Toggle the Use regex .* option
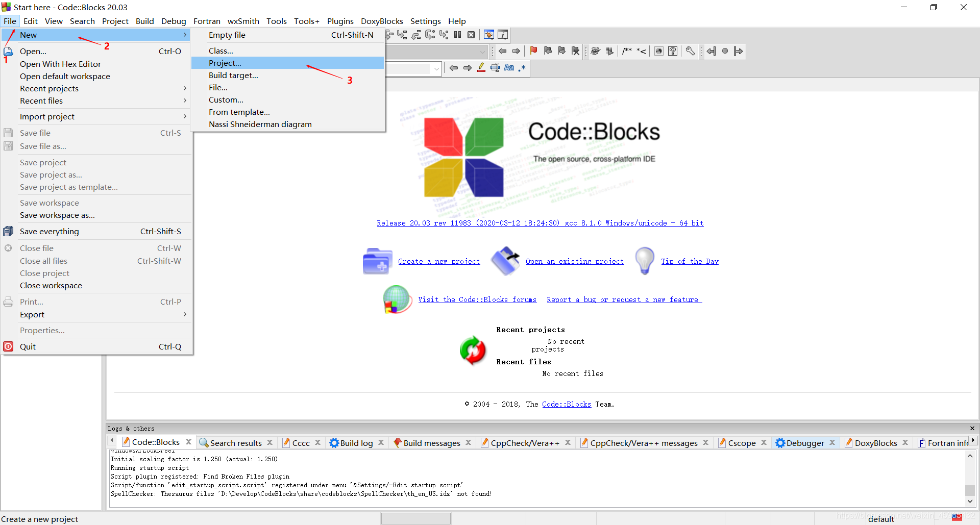Viewport: 980px width, 525px height. tap(522, 67)
